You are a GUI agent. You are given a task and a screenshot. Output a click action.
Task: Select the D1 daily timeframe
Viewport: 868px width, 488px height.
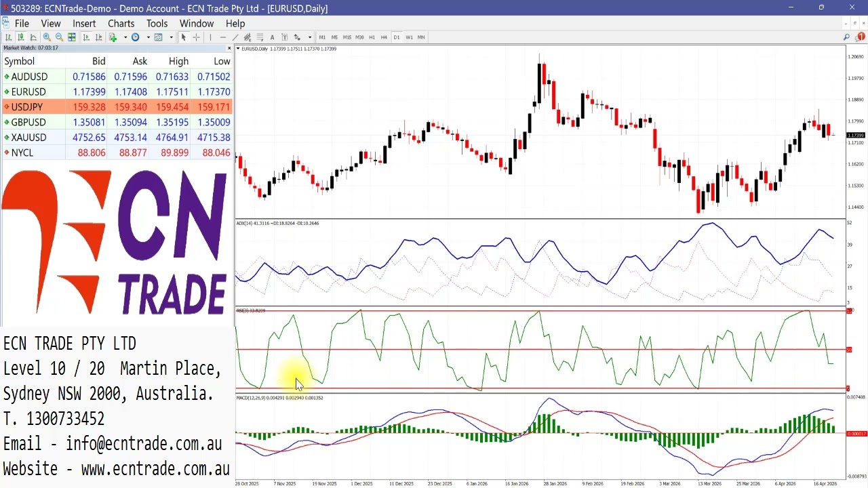[397, 37]
